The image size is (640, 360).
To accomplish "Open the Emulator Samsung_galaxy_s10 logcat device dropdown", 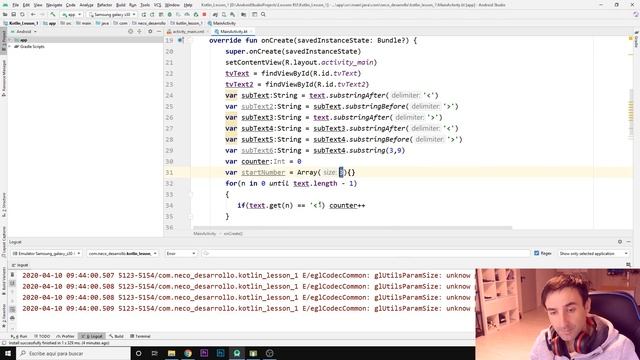I will point(46,253).
